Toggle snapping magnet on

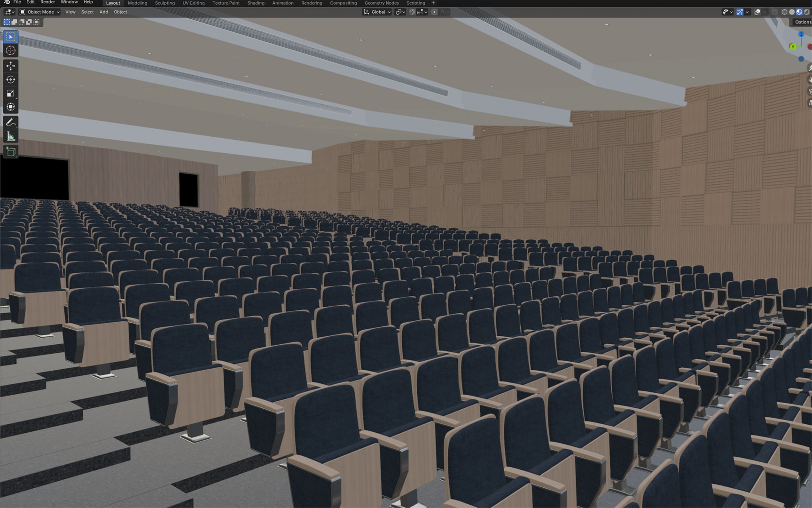coord(412,12)
